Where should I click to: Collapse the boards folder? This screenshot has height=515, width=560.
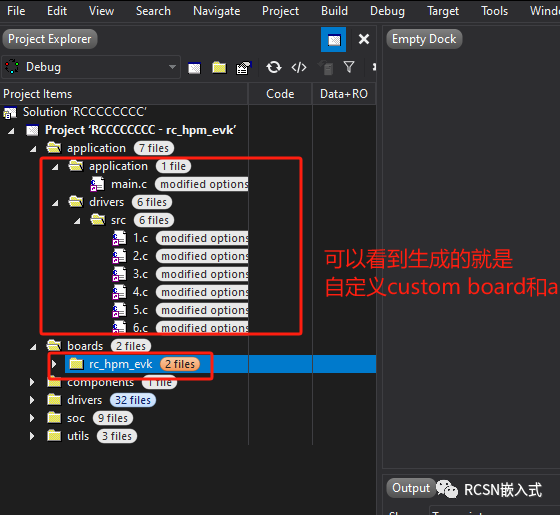(x=33, y=347)
